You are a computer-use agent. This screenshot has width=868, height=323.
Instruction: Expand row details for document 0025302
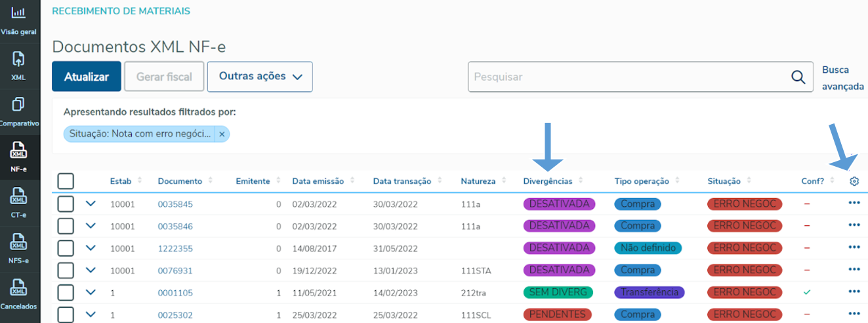point(91,314)
